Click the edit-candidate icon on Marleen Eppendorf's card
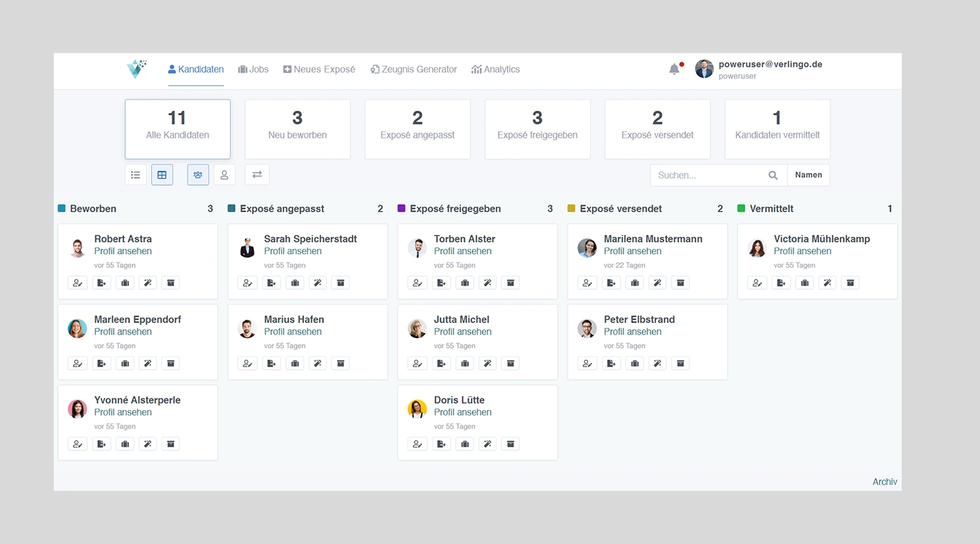The width and height of the screenshot is (980, 544). click(x=78, y=363)
